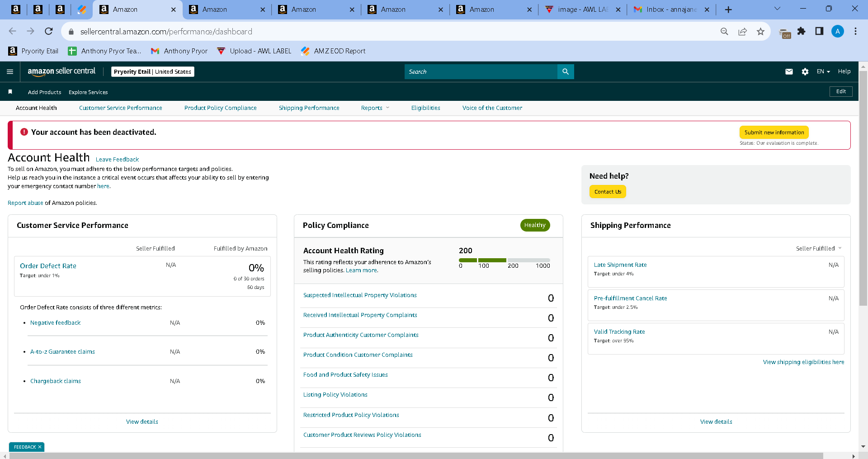This screenshot has width=868, height=459.
Task: Open the EN language dropdown
Action: [x=823, y=71]
